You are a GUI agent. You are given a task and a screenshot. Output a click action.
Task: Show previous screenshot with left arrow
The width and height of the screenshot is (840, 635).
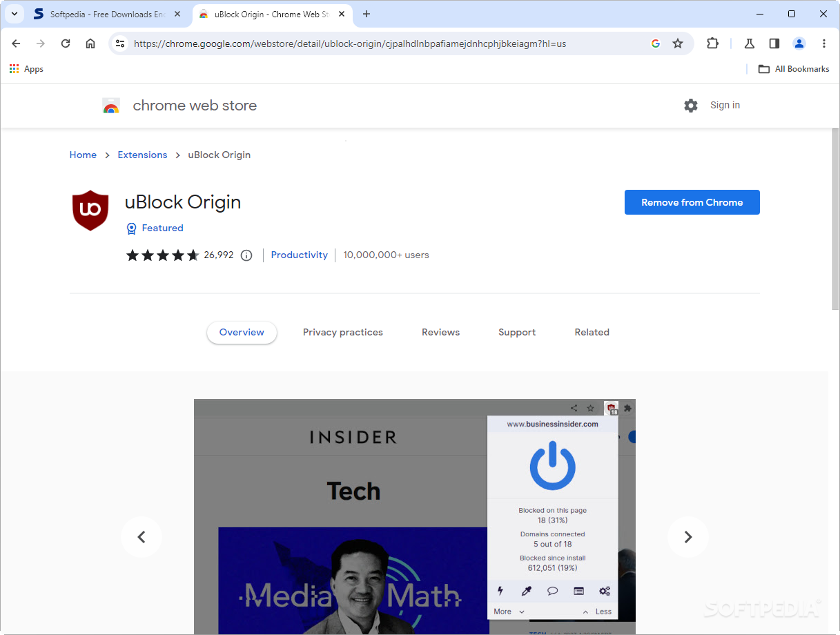click(x=141, y=537)
